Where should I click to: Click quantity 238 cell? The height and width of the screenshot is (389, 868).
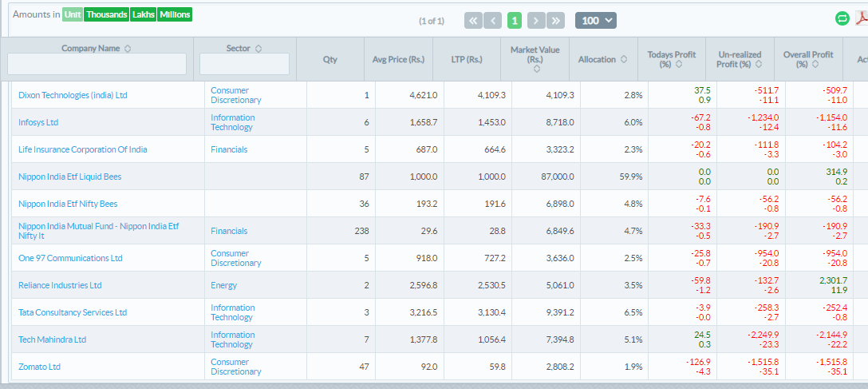(x=341, y=231)
